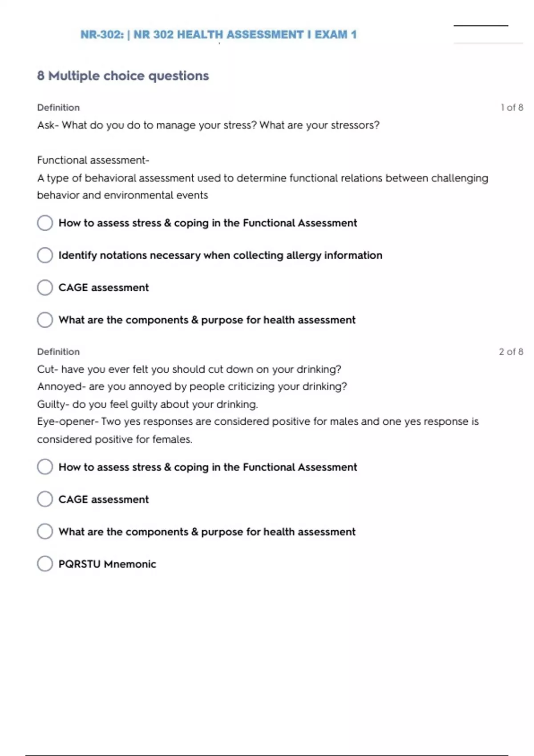
Task: Click the '8 Multiple choice questions' heading
Action: pos(123,76)
